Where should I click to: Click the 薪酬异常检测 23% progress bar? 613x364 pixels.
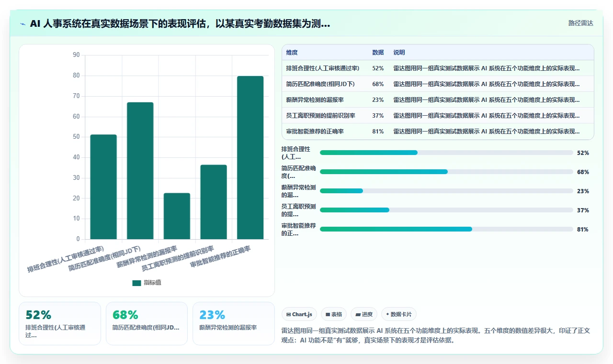(x=446, y=191)
